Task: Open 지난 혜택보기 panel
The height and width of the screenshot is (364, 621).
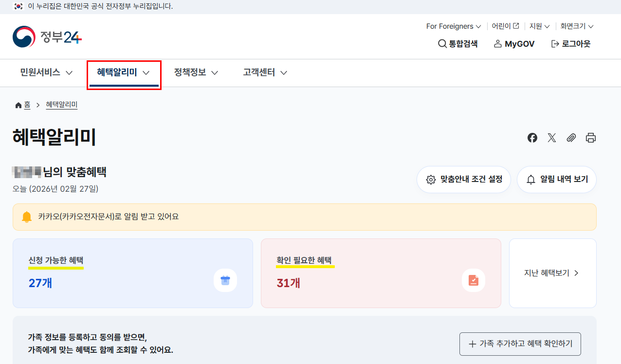Action: pos(552,273)
